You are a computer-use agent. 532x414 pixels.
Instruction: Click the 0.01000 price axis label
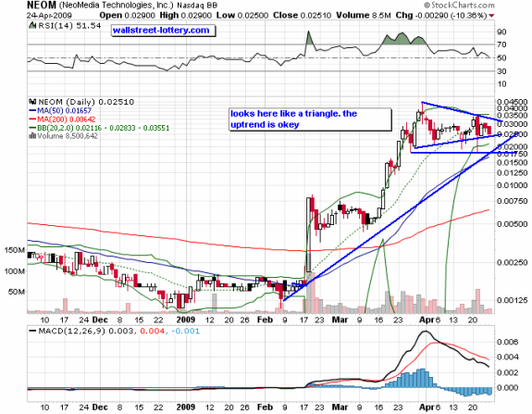[x=512, y=185]
